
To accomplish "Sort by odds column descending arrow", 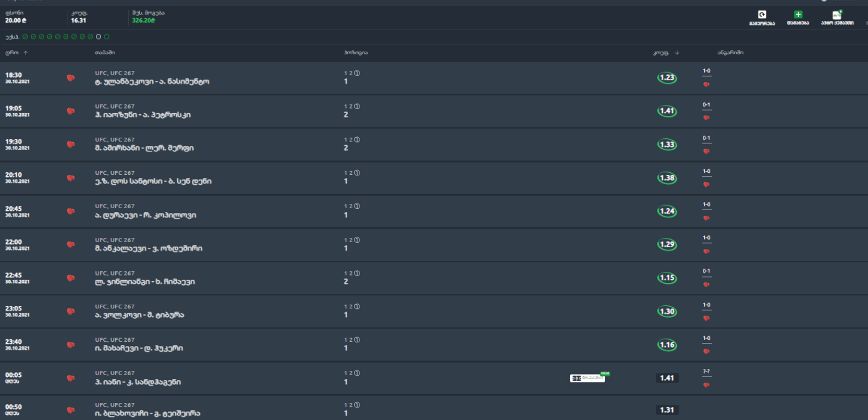I will click(x=677, y=53).
